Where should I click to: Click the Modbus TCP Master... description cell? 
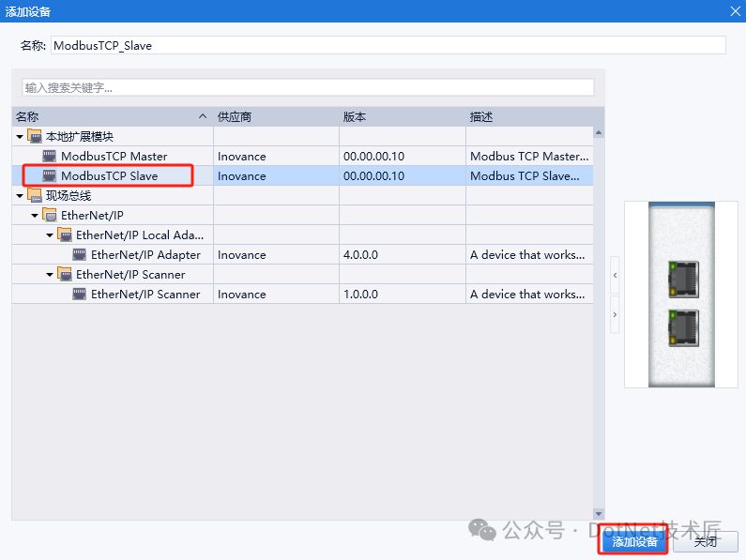[x=529, y=156]
